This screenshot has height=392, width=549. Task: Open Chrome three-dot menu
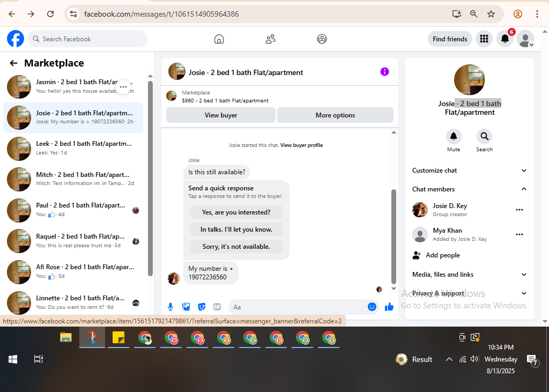click(537, 14)
